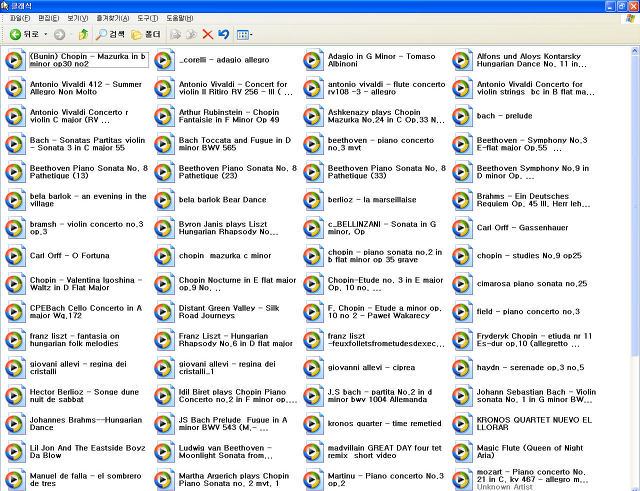Click 'Ludwig van Beethoven - Moonlight Sonata' filename
The image size is (640, 491).
(x=225, y=451)
